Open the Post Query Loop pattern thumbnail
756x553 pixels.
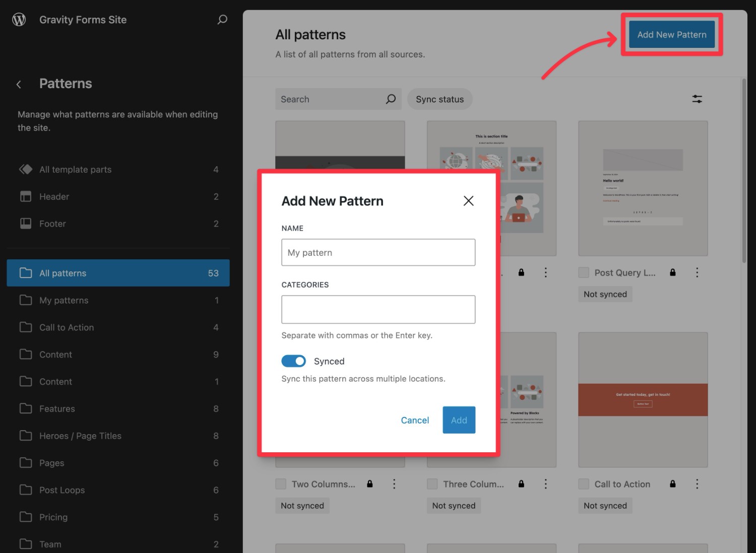tap(643, 188)
